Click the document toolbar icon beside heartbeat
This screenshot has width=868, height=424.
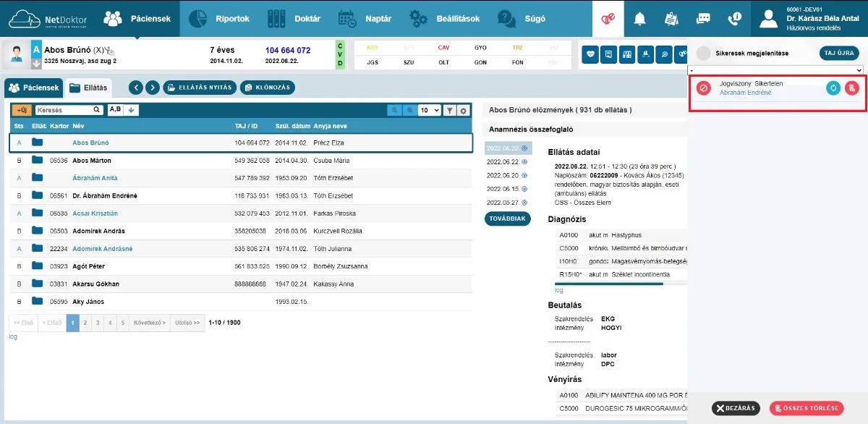pos(609,54)
